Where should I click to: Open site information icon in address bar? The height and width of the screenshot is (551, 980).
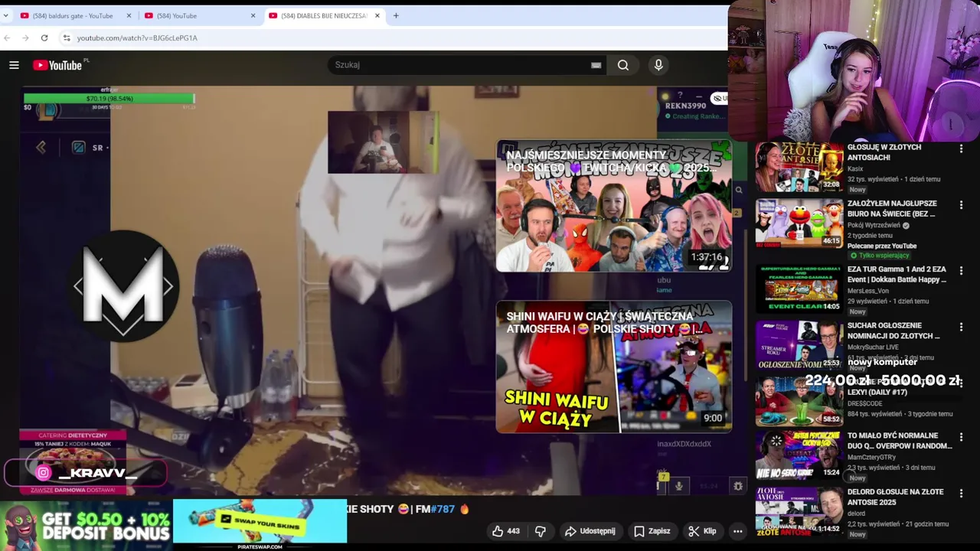[67, 37]
